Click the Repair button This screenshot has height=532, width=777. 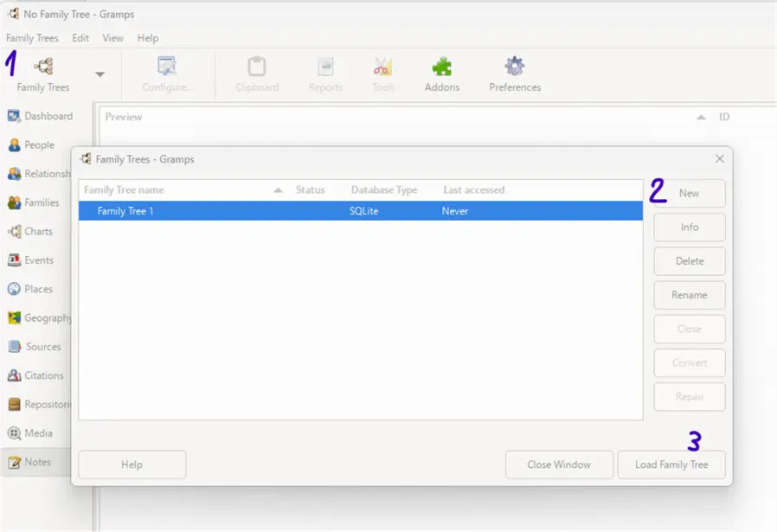690,397
